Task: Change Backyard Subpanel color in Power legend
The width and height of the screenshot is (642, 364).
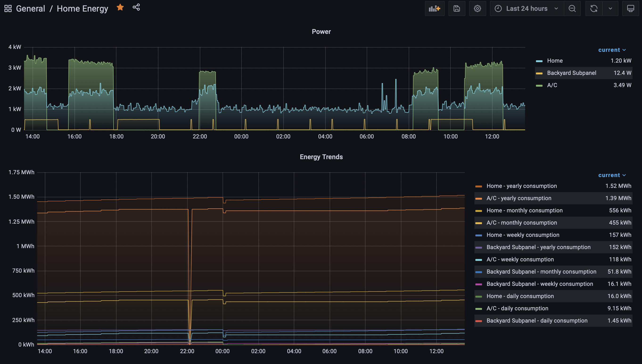Action: [539, 73]
